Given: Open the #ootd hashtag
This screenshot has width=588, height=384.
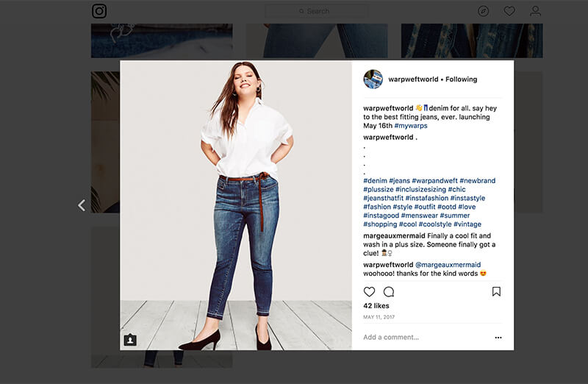Looking at the screenshot, I should tap(447, 207).
